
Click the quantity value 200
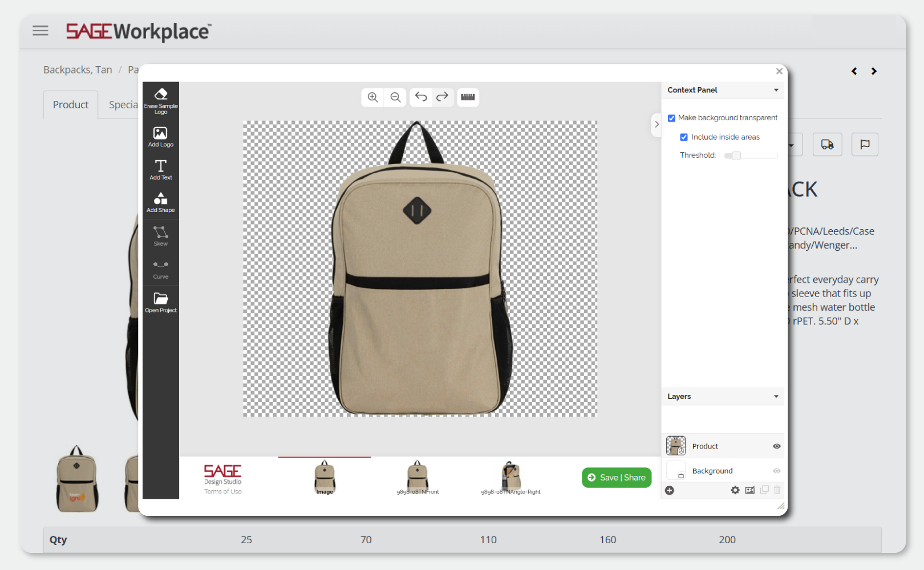(x=727, y=540)
